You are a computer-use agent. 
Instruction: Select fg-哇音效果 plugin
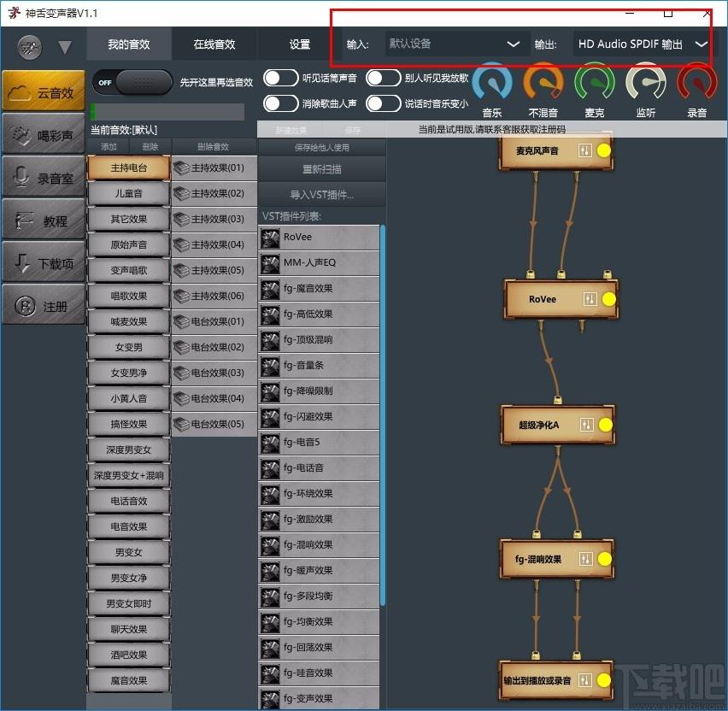tap(319, 673)
